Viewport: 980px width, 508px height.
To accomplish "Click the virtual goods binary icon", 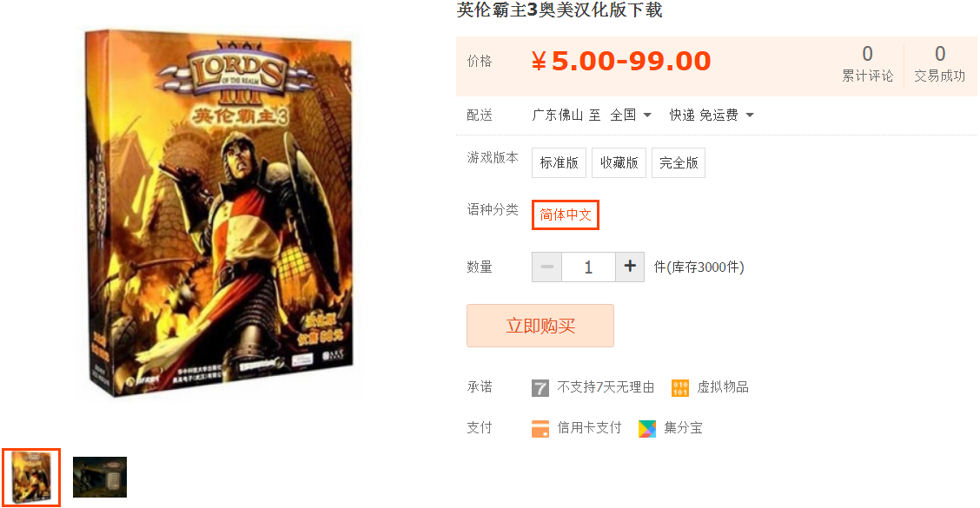I will [680, 388].
